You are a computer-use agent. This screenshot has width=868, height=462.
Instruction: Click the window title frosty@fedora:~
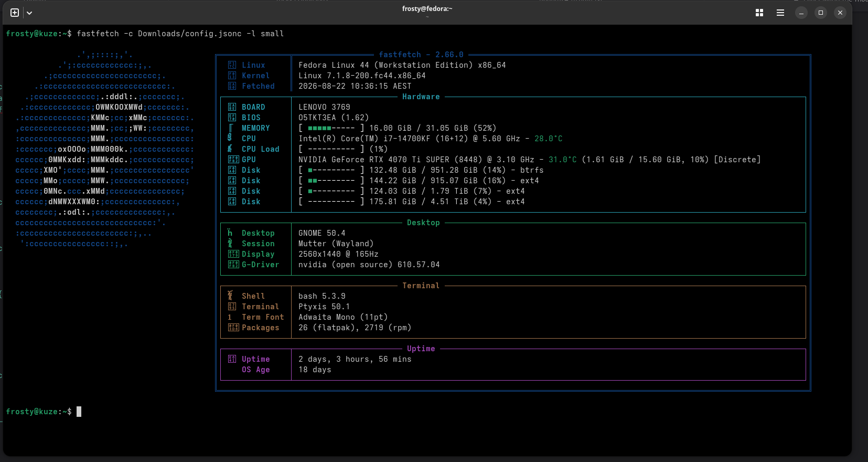tap(427, 9)
